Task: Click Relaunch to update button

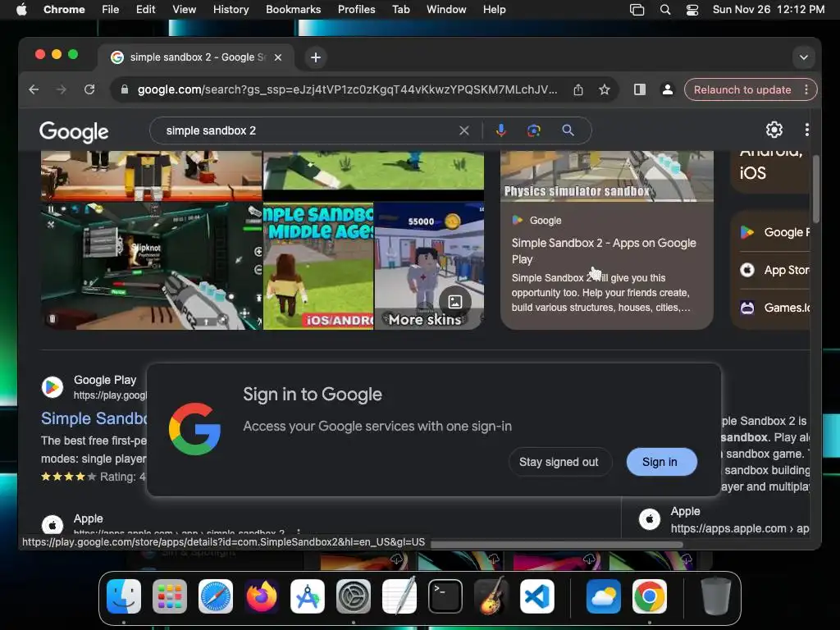Action: [x=742, y=89]
